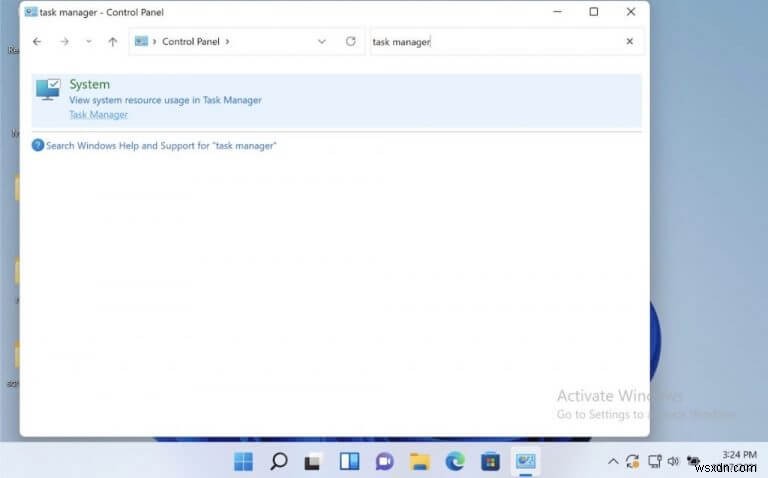This screenshot has height=478, width=768.
Task: Click the Control Panel taskbar icon
Action: point(526,461)
